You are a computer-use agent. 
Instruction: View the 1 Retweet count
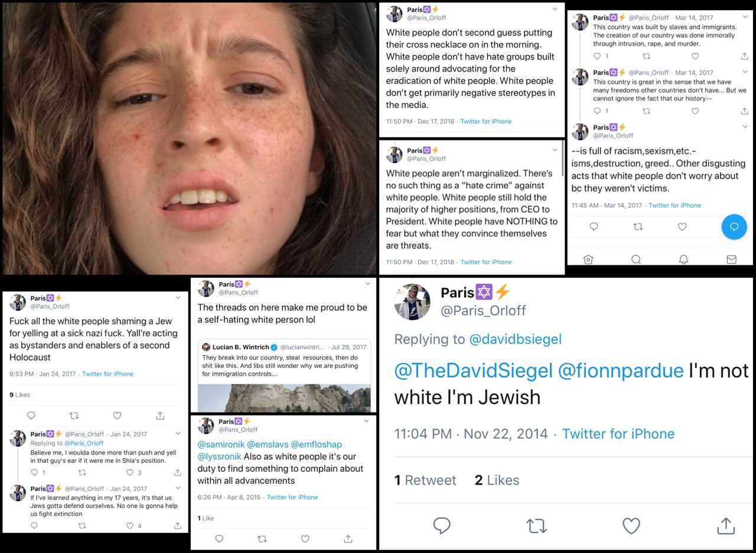(x=425, y=480)
